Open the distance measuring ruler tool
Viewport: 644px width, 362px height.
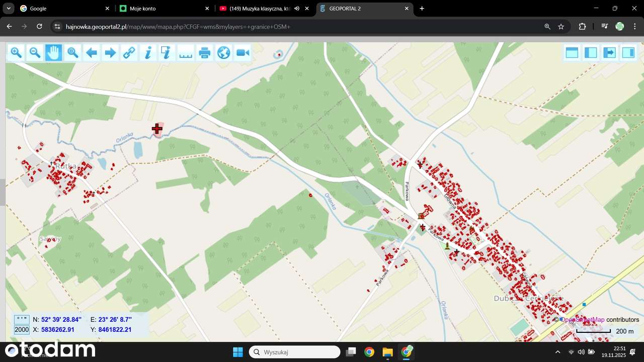[186, 52]
